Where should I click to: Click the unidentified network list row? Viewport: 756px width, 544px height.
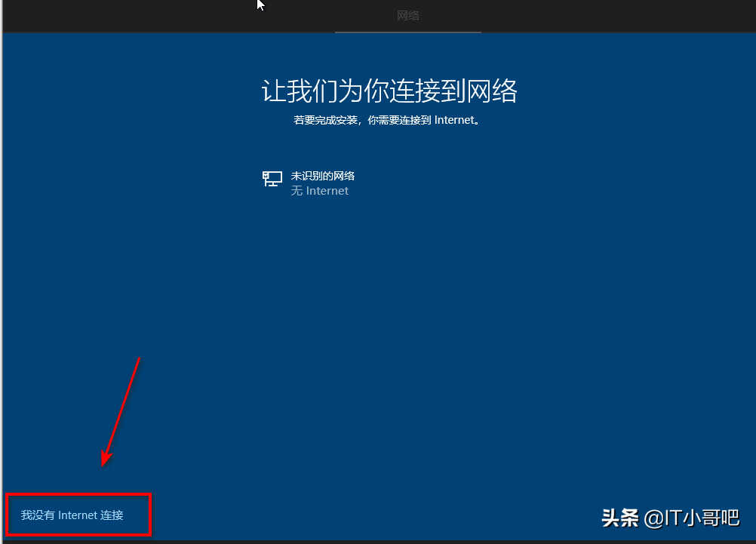[324, 183]
